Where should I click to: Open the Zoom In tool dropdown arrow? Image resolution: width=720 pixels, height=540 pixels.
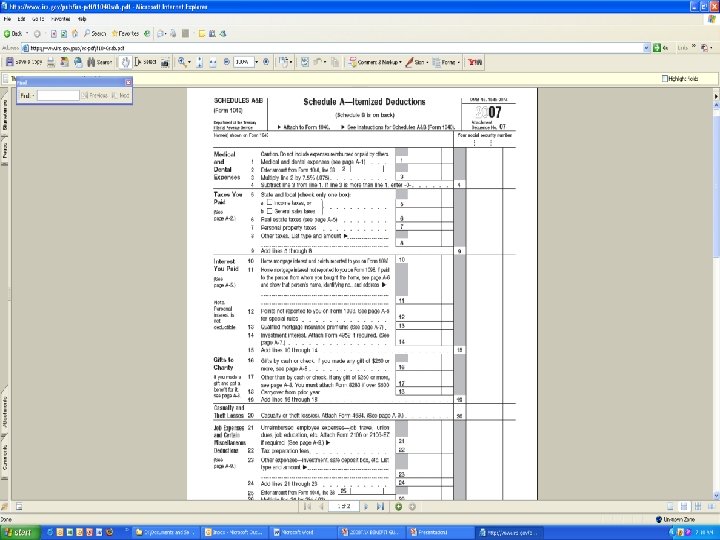pos(189,62)
